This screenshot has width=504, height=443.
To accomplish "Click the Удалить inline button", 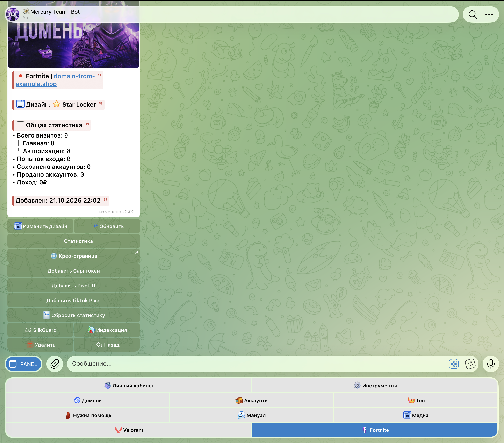I will point(41,345).
